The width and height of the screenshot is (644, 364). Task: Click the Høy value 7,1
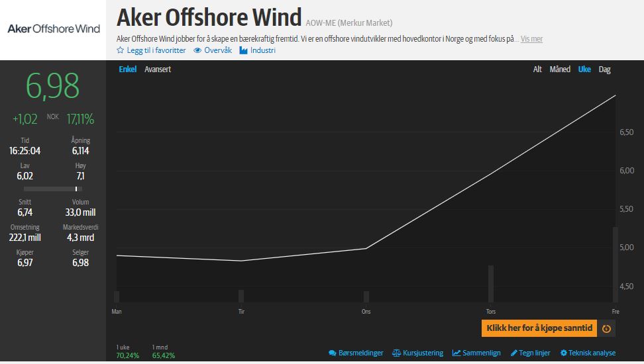click(81, 176)
